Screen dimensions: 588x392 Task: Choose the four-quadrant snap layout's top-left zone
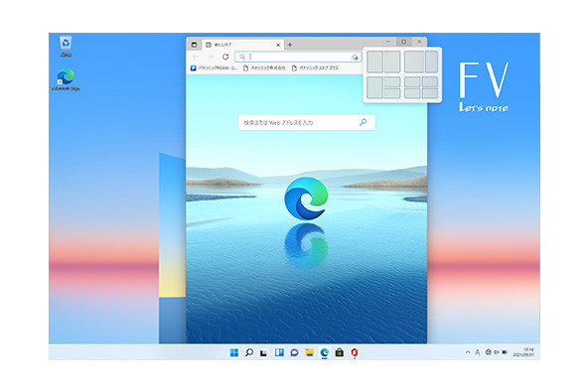click(x=412, y=81)
